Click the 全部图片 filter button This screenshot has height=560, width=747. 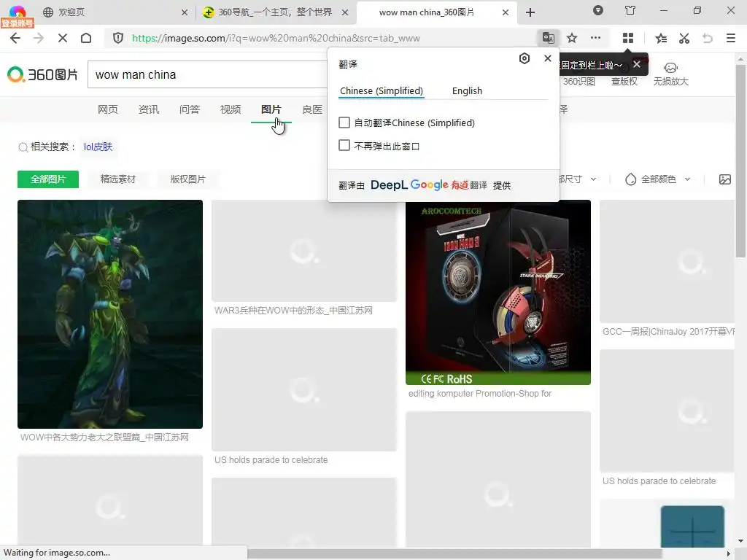coord(48,179)
